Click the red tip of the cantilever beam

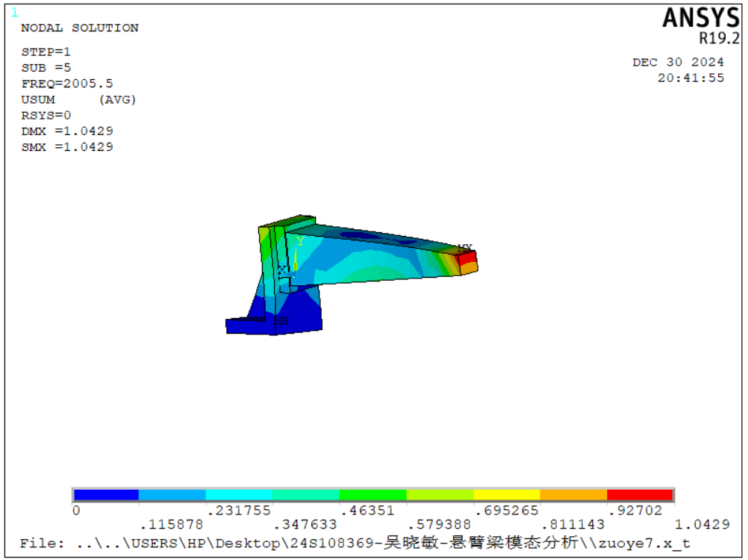tap(467, 259)
